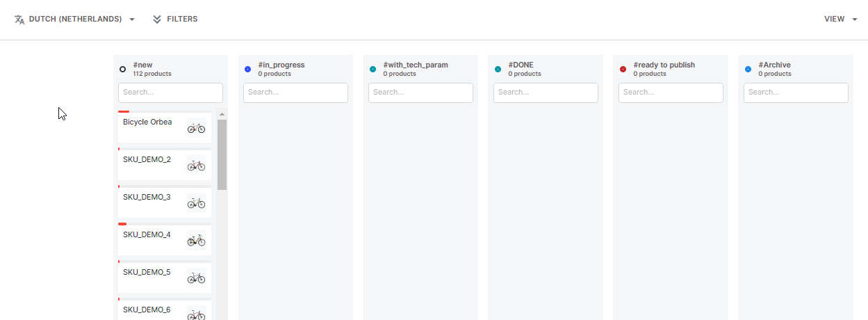Click the #new column scrollbar thumb
Screen dimensions: 868x320
click(x=222, y=154)
